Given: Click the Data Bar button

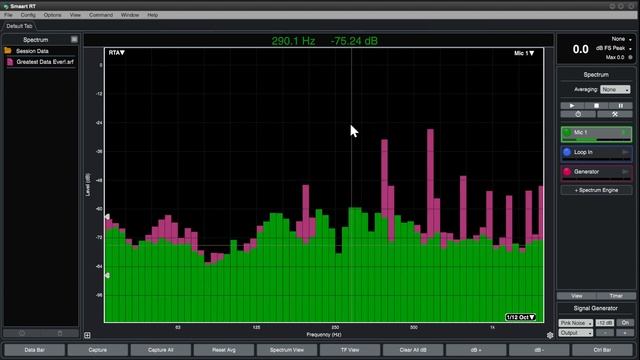Looking at the screenshot, I should [x=34, y=350].
